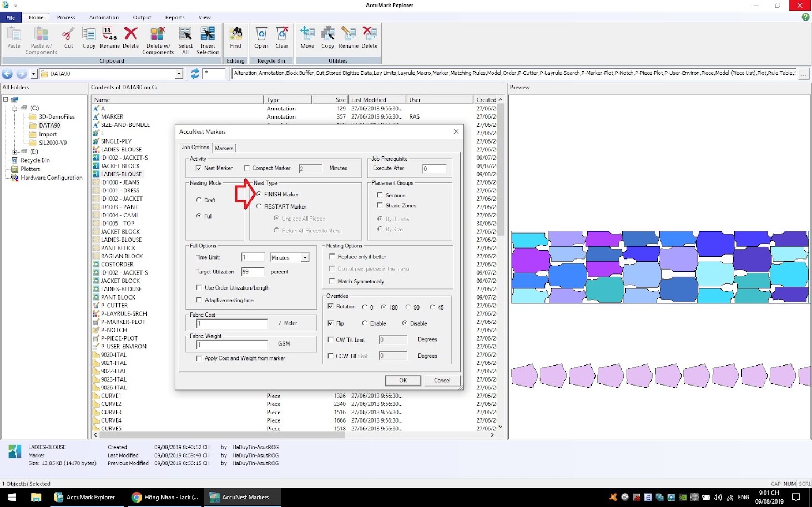The height and width of the screenshot is (507, 812).
Task: Open the history dropdown beside navigation arrows
Action: (x=33, y=74)
